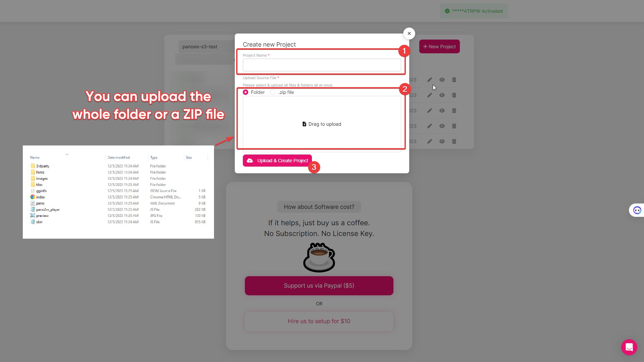Viewport: 644px width, 362px height.
Task: Open the Support us via Paypal ($5) link
Action: (319, 286)
